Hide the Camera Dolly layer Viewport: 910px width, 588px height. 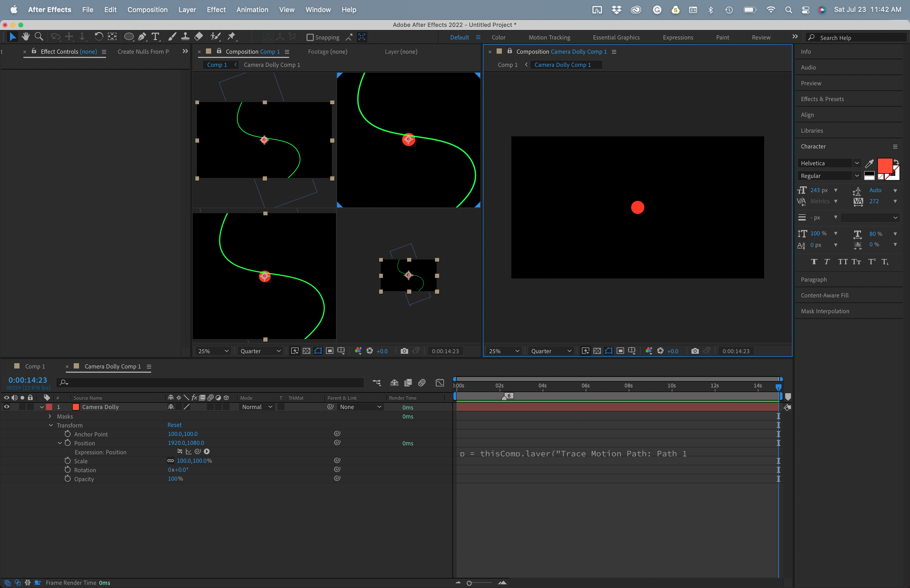(x=7, y=407)
